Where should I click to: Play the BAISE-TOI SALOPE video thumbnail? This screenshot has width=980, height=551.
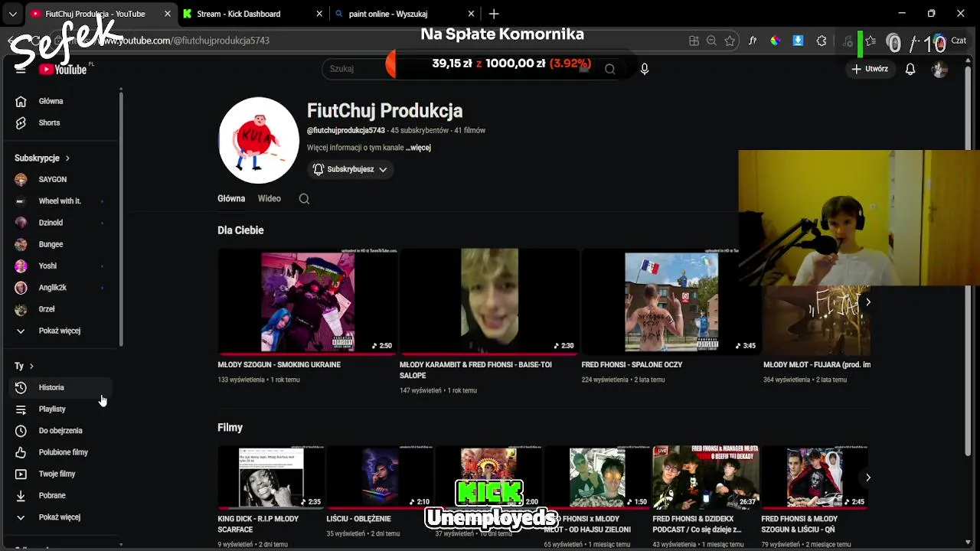pyautogui.click(x=489, y=302)
